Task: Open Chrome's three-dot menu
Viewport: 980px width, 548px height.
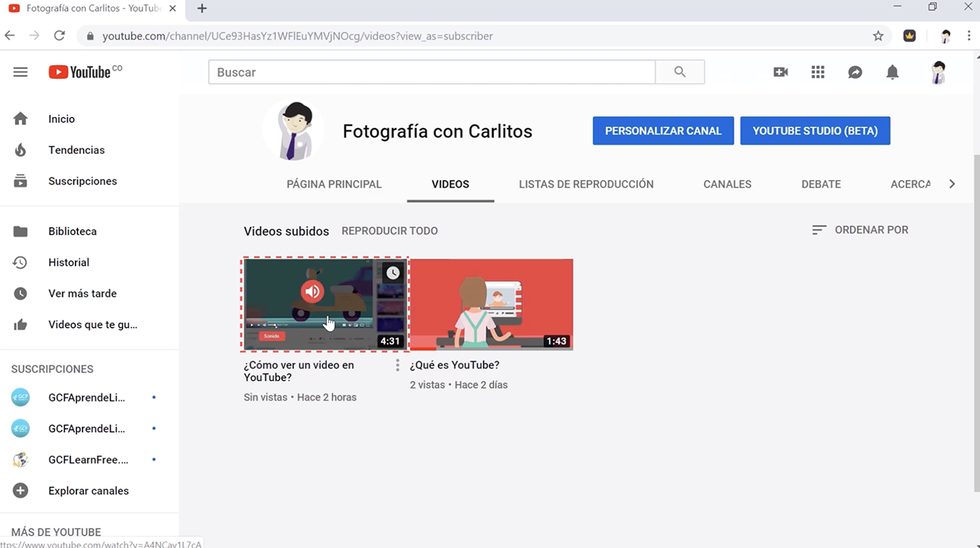Action: [969, 36]
